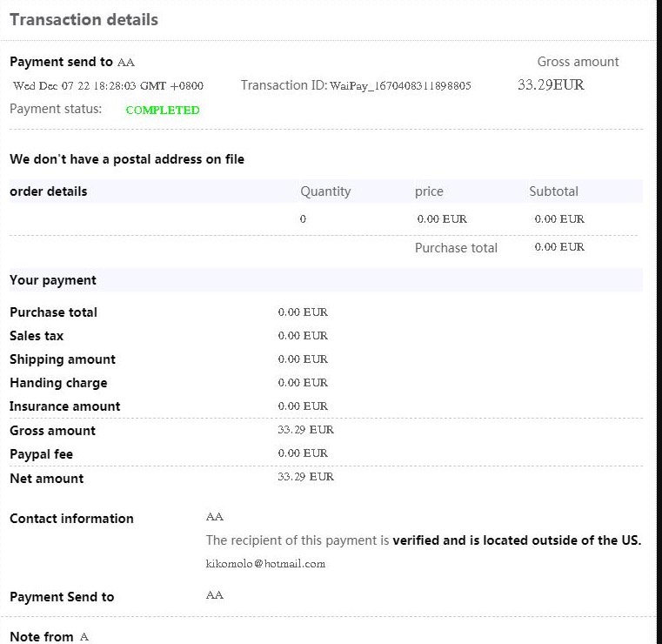Click the Shipping amount row label
The height and width of the screenshot is (644, 662).
63,359
